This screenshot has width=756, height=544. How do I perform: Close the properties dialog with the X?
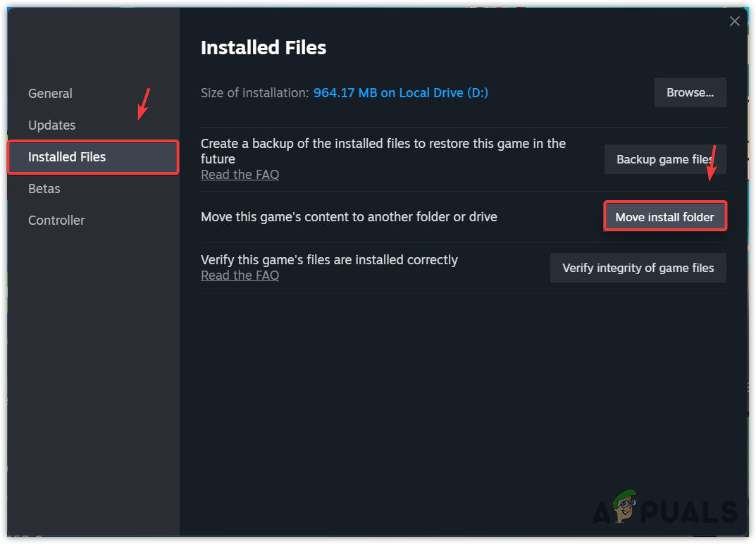735,21
